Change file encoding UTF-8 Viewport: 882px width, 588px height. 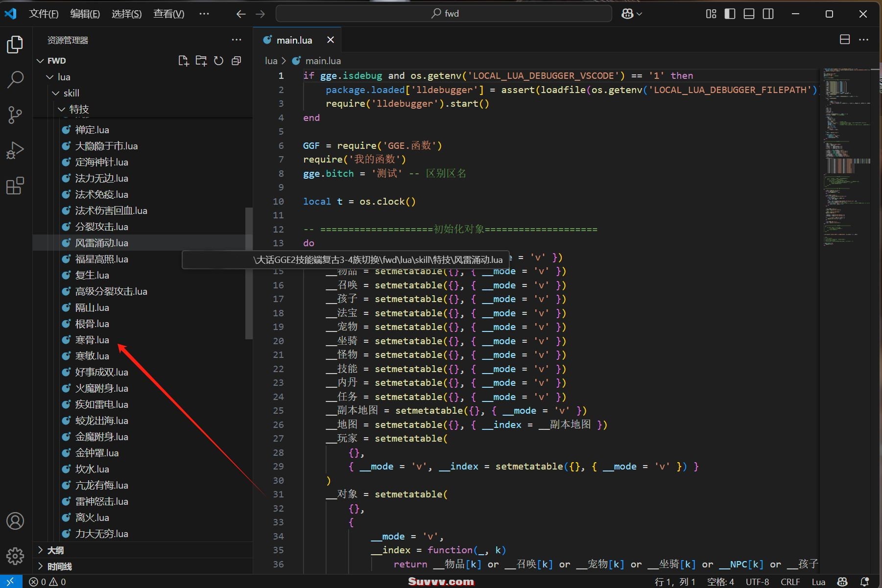pos(757,582)
